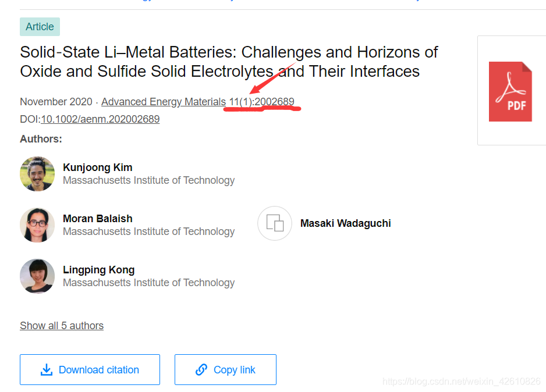Open the affiliation beneath Lingping Kong
Viewport: 546px width, 392px height.
[148, 283]
